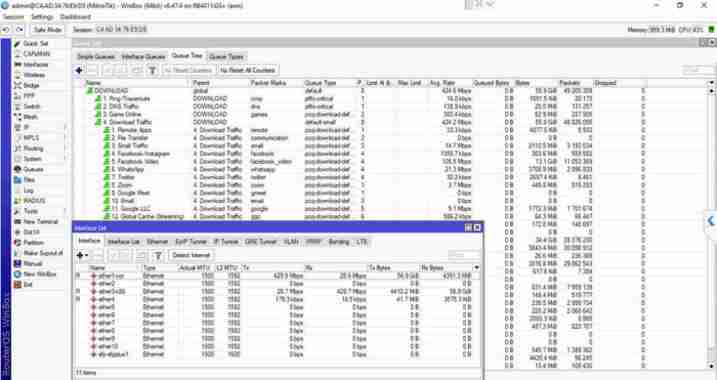The width and height of the screenshot is (717, 380).
Task: Open Mesh in the sidebar
Action: click(30, 117)
